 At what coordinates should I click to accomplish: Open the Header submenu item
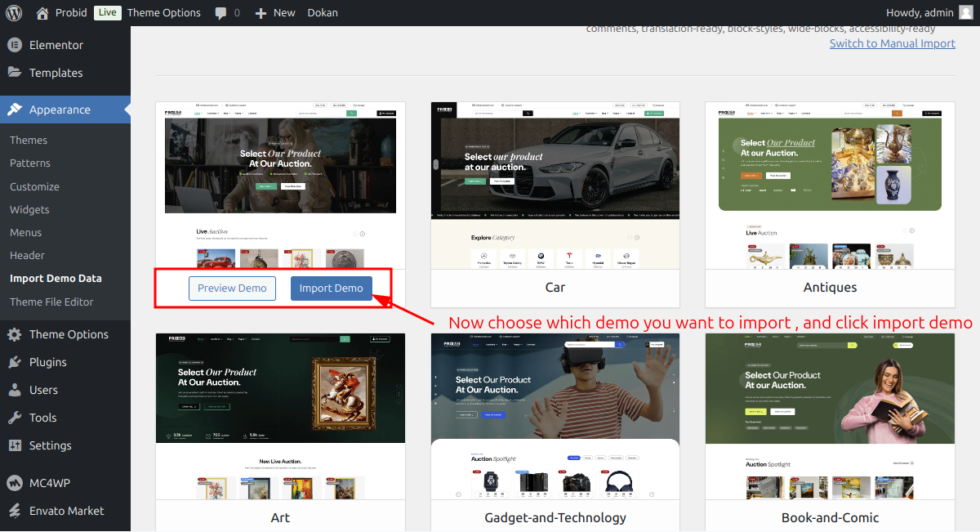[x=27, y=255]
